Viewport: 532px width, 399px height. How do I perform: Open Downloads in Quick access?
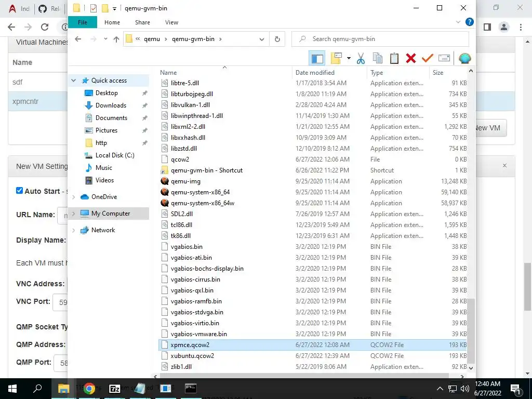pos(111,105)
